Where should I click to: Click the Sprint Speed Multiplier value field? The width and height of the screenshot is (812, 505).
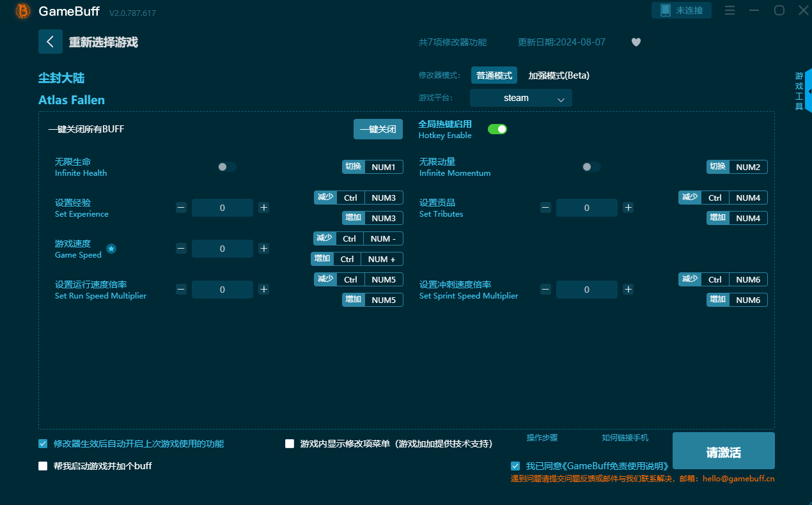coord(587,290)
